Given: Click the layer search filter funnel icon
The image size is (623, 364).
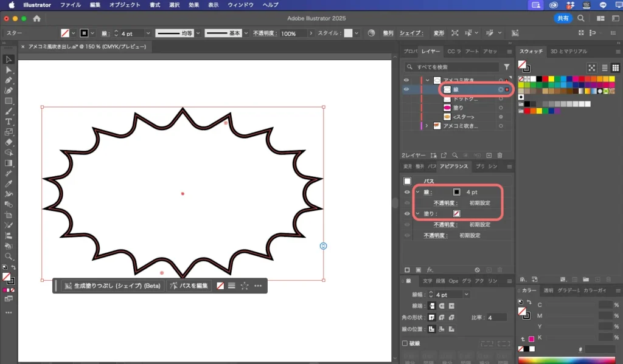Looking at the screenshot, I should [506, 67].
